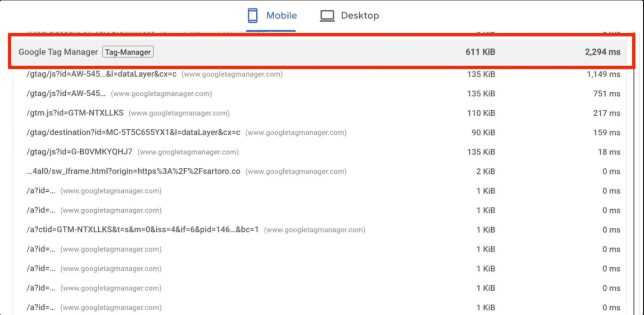Select the Google Tag Manager row title

(58, 52)
